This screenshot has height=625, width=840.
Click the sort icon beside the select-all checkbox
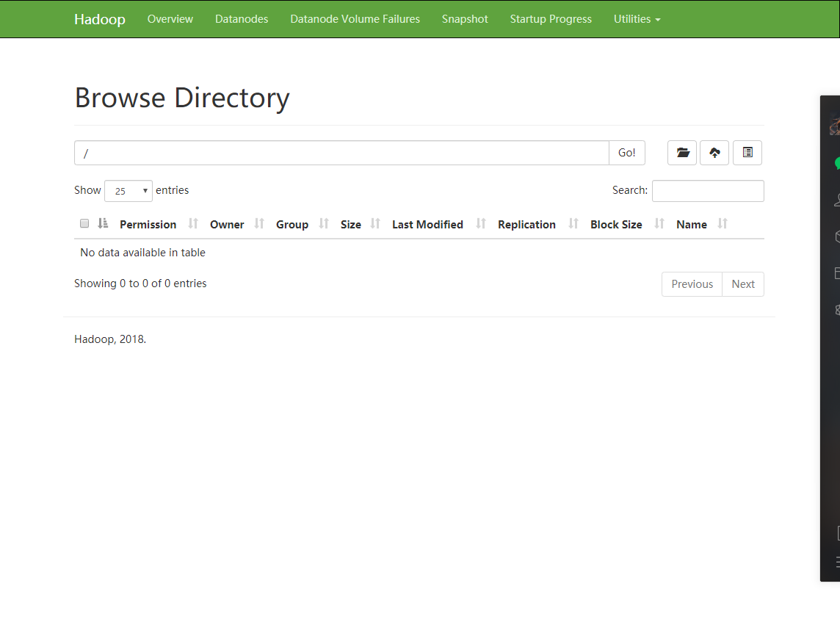coord(101,224)
